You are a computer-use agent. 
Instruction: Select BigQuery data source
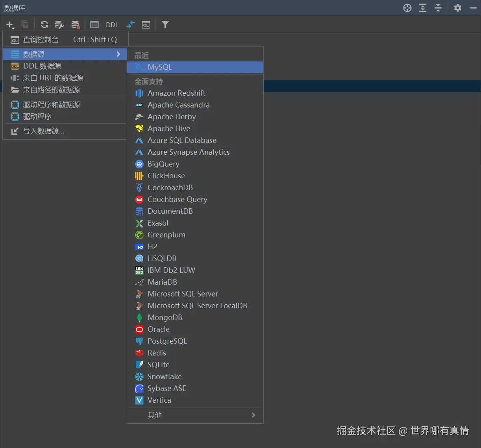195,164
